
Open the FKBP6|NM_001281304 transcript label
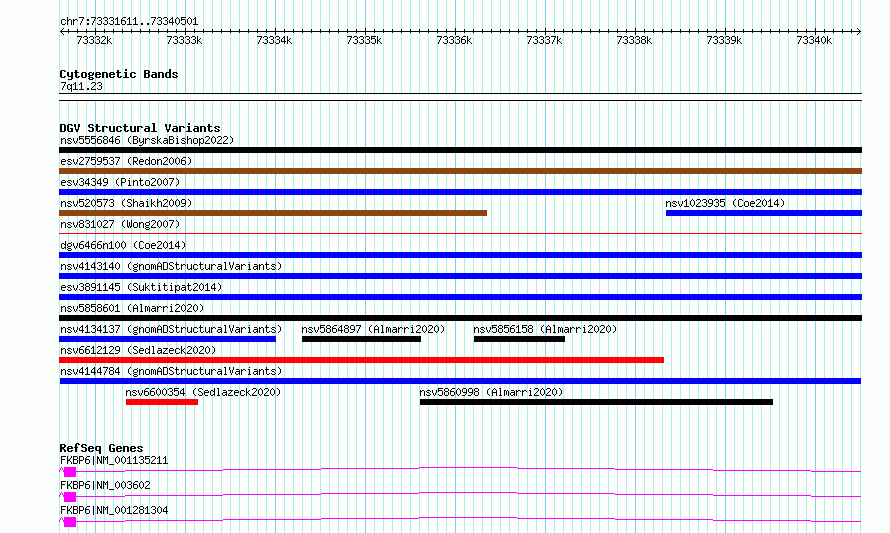tap(114, 510)
